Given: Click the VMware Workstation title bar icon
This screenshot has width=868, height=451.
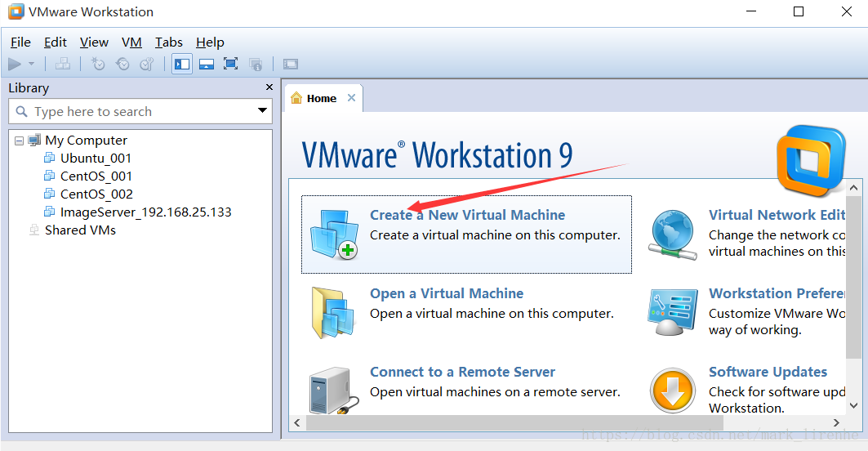Looking at the screenshot, I should [x=16, y=11].
